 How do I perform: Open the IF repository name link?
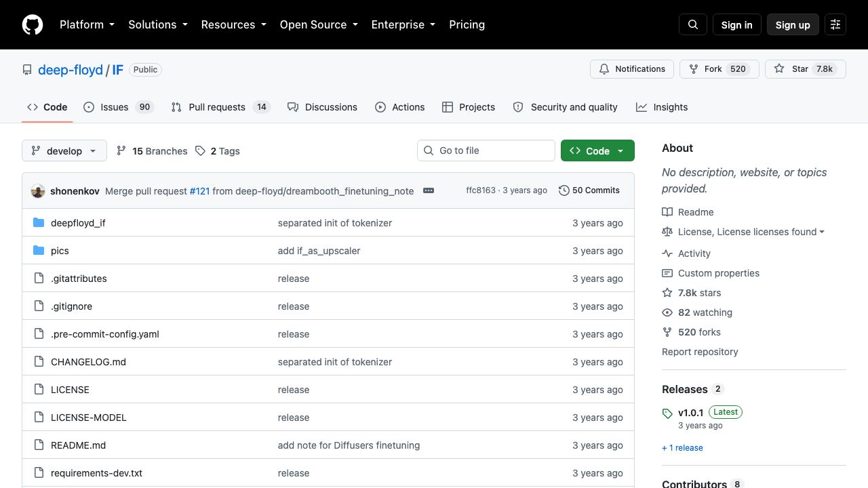pyautogui.click(x=117, y=70)
